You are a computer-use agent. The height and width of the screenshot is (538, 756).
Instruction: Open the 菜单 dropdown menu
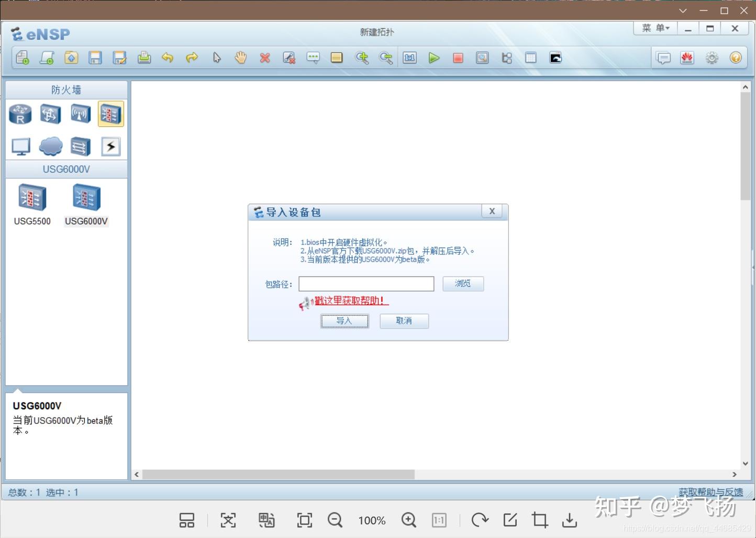pyautogui.click(x=654, y=28)
